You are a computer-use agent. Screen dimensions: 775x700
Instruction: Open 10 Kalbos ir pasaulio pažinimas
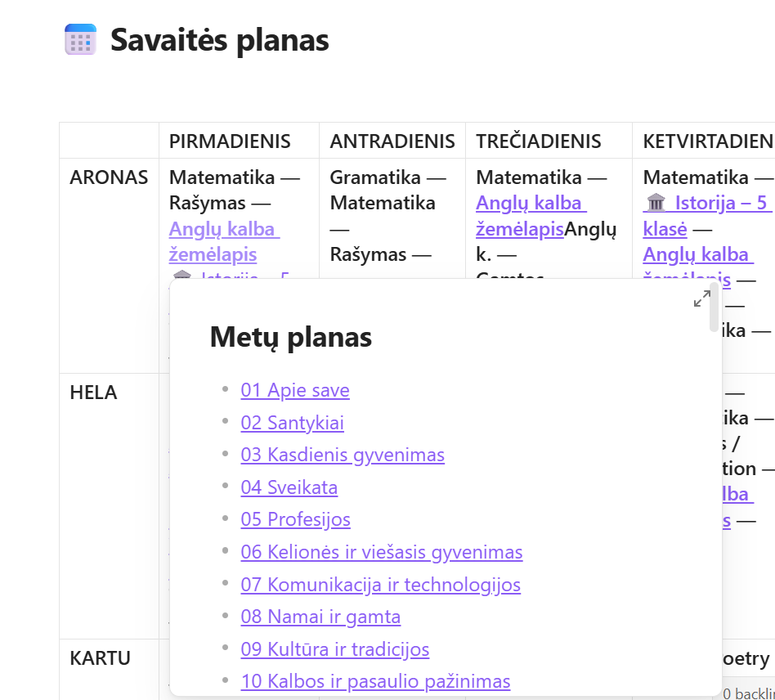[375, 681]
